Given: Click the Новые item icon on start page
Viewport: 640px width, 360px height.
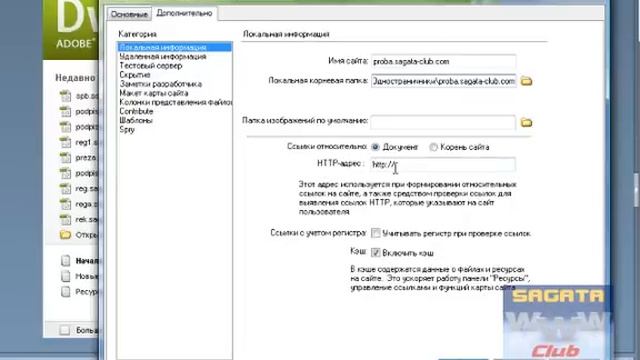Looking at the screenshot, I should 65,276.
